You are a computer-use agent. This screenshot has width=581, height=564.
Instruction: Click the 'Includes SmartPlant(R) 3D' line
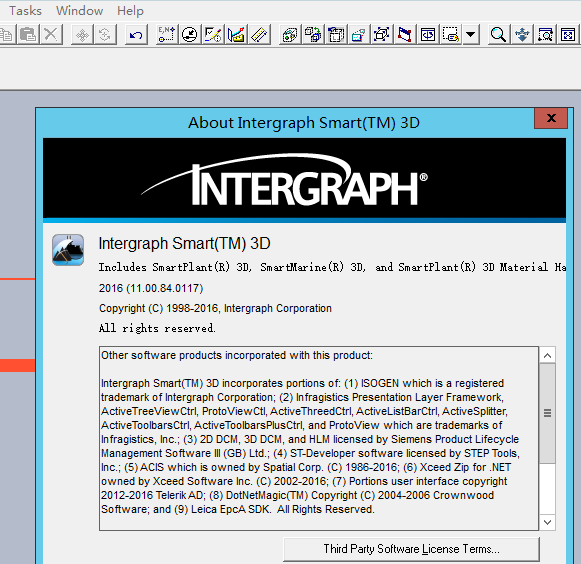tap(332, 267)
